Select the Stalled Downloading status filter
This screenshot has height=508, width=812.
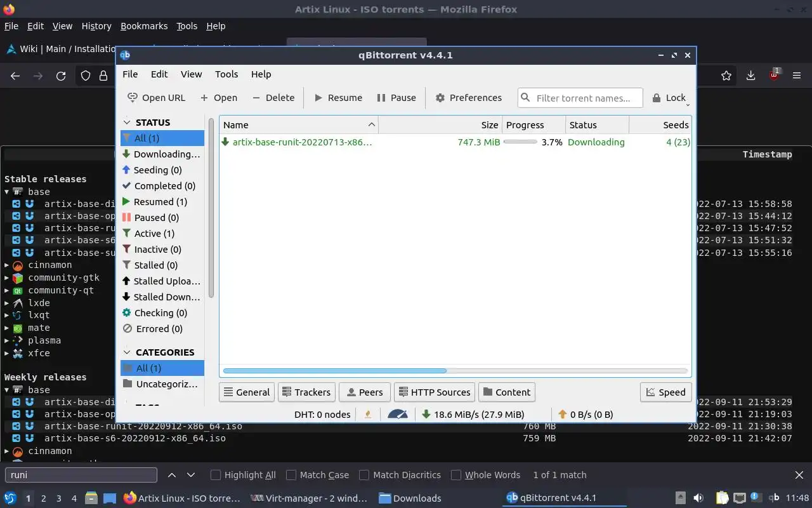pyautogui.click(x=162, y=297)
